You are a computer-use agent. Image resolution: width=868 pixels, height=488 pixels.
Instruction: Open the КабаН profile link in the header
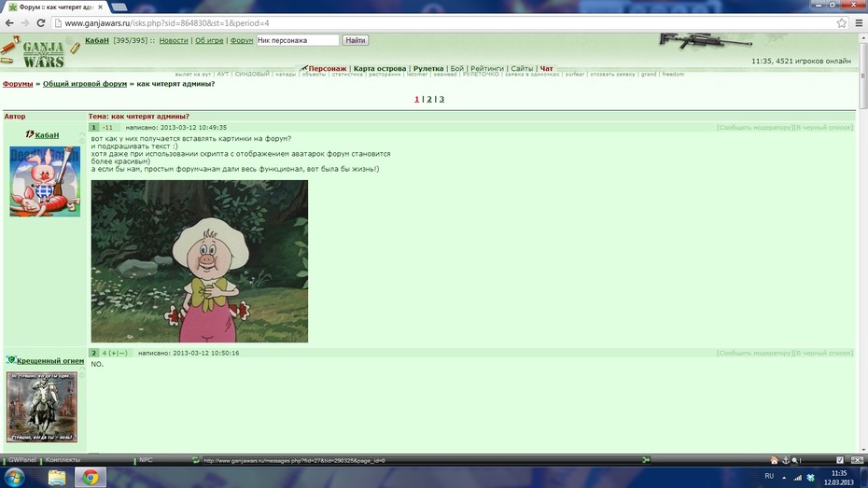[97, 40]
